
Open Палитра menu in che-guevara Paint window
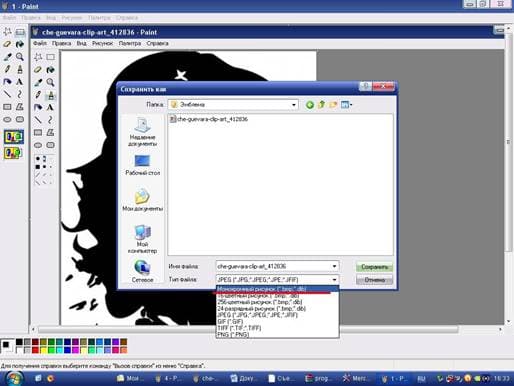point(130,43)
